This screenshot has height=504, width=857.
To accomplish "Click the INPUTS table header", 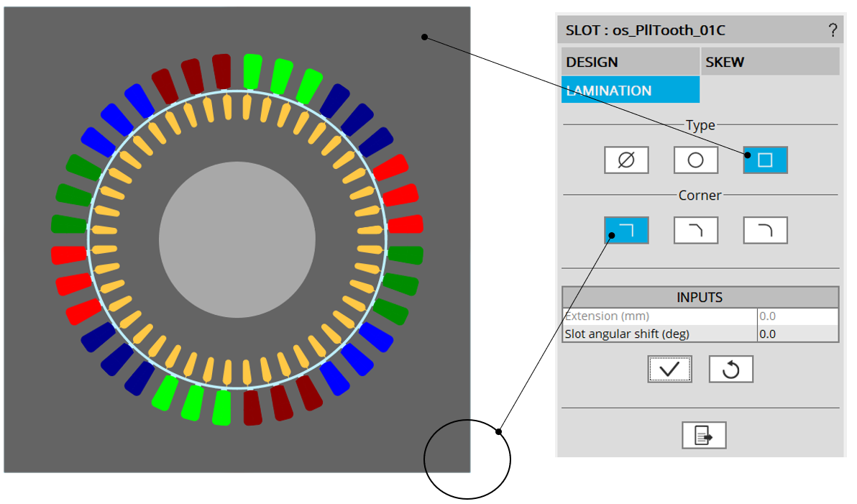I will tap(700, 297).
